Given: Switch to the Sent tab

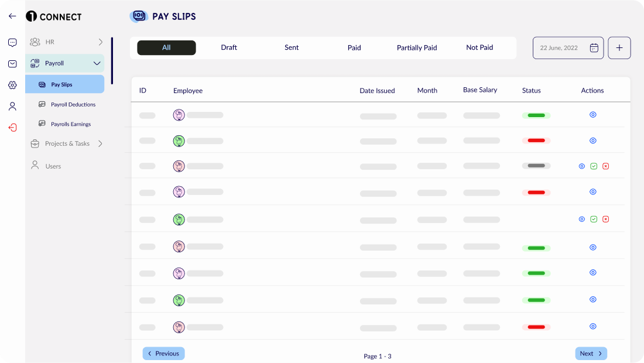Looking at the screenshot, I should (292, 47).
